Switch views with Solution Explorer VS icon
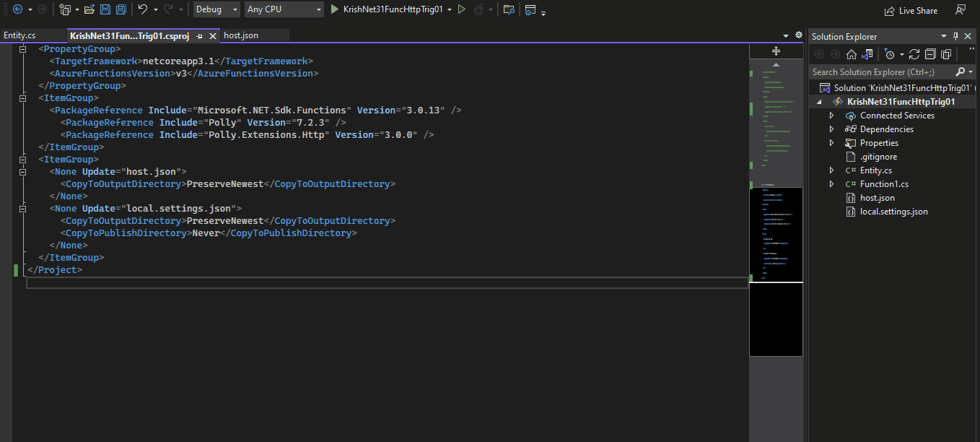The height and width of the screenshot is (442, 980). pos(867,54)
